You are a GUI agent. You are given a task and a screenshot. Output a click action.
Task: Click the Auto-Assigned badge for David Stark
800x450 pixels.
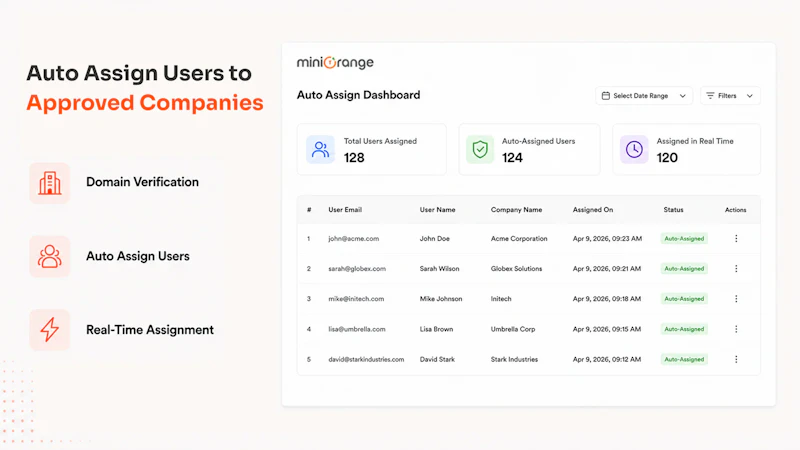tap(684, 359)
